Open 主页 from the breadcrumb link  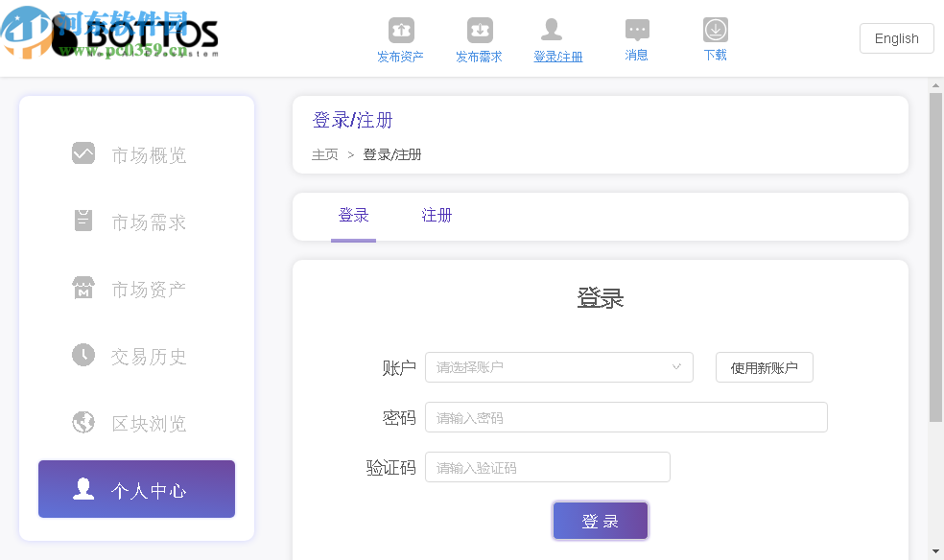pyautogui.click(x=324, y=153)
